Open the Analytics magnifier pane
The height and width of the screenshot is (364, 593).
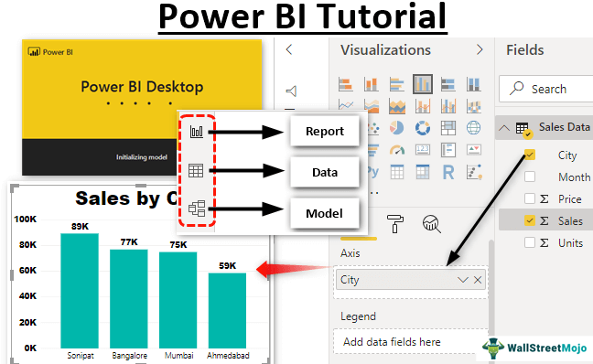432,224
